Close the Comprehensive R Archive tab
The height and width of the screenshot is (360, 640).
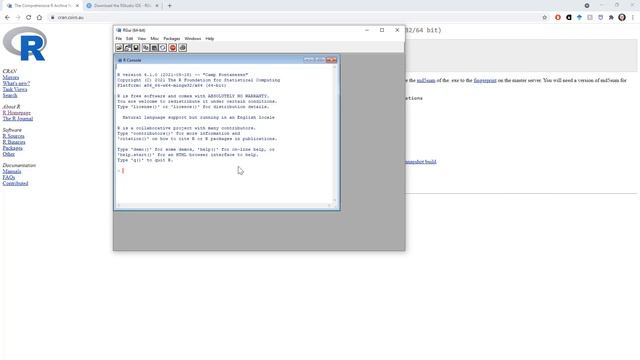point(77,6)
